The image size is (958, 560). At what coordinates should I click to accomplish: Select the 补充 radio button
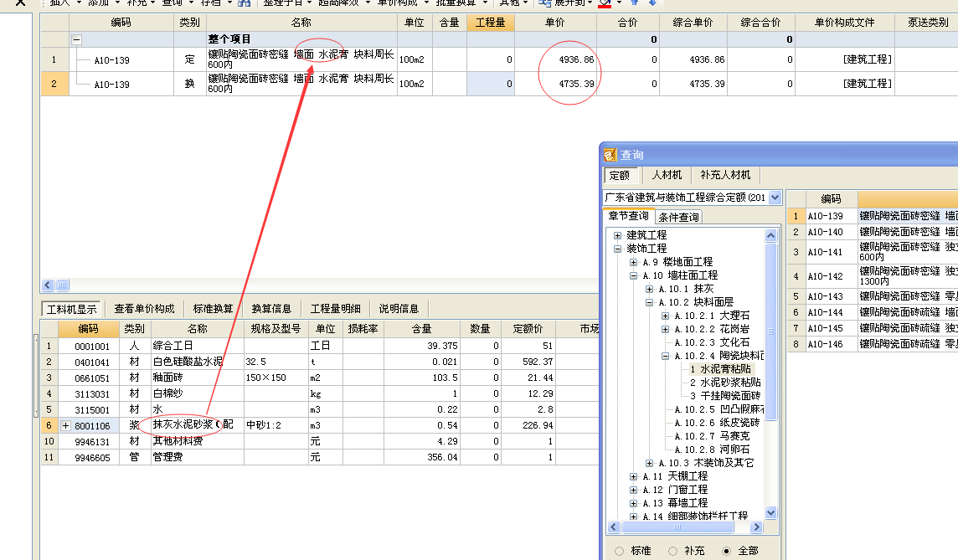coord(672,551)
